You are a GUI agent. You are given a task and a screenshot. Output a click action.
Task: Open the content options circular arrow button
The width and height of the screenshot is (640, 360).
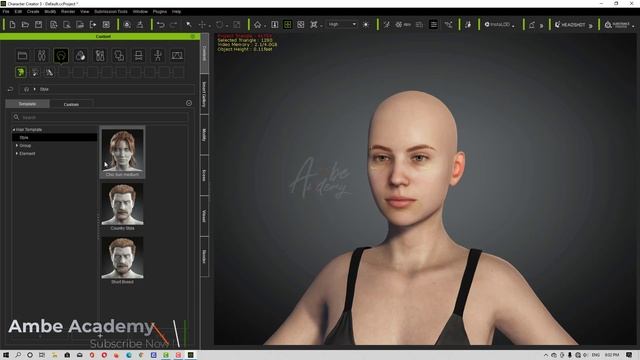(189, 103)
